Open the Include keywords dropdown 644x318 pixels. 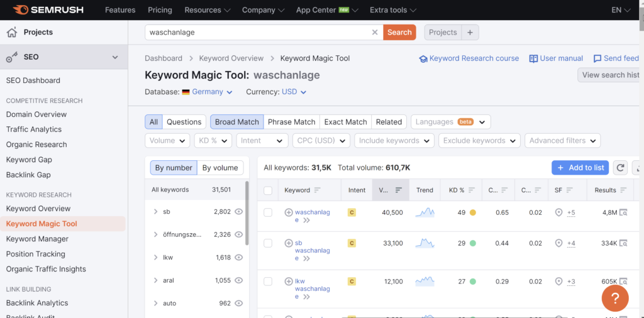click(x=394, y=140)
